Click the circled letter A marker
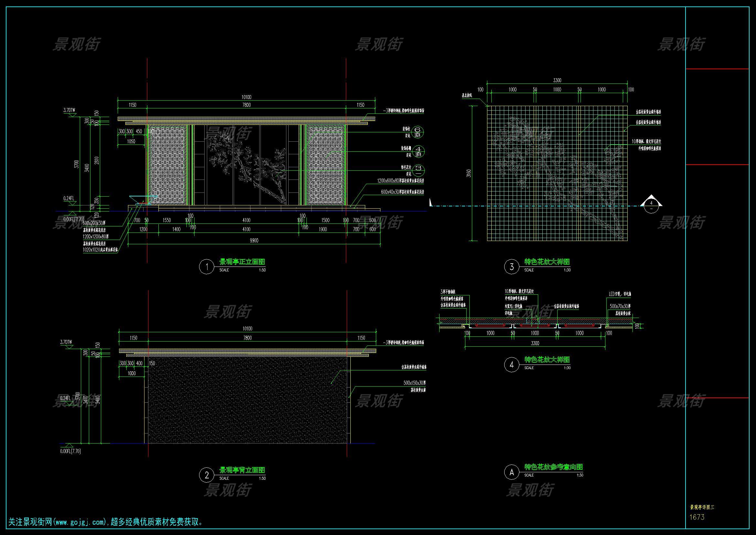Viewport: 756px width, 535px height. pos(512,472)
